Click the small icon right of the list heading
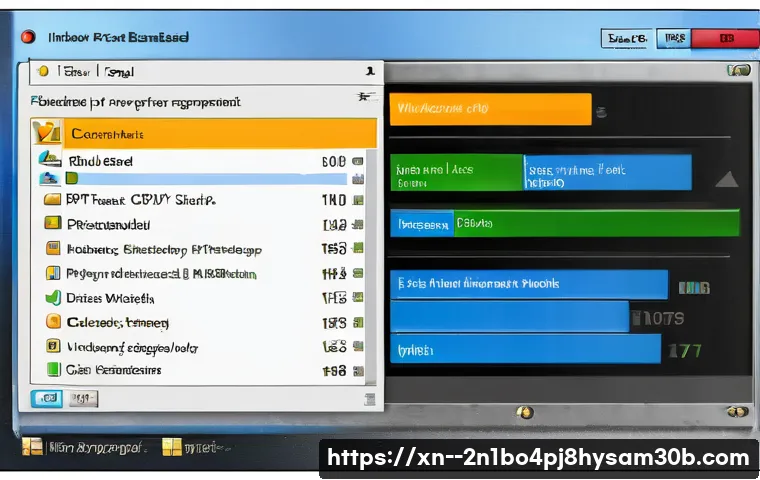 tap(366, 96)
